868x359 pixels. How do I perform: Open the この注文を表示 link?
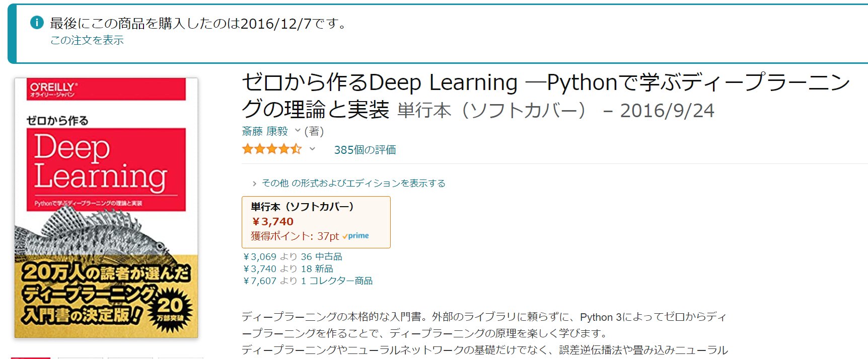(87, 40)
